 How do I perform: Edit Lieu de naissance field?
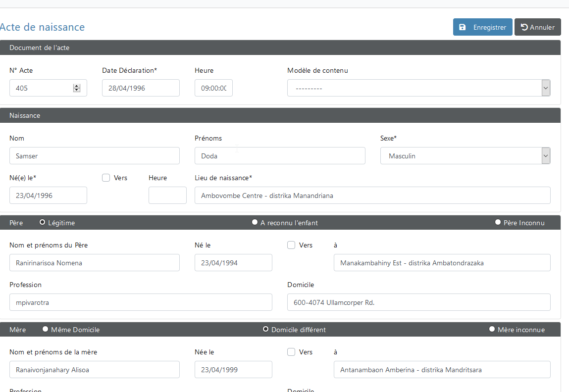(x=372, y=196)
